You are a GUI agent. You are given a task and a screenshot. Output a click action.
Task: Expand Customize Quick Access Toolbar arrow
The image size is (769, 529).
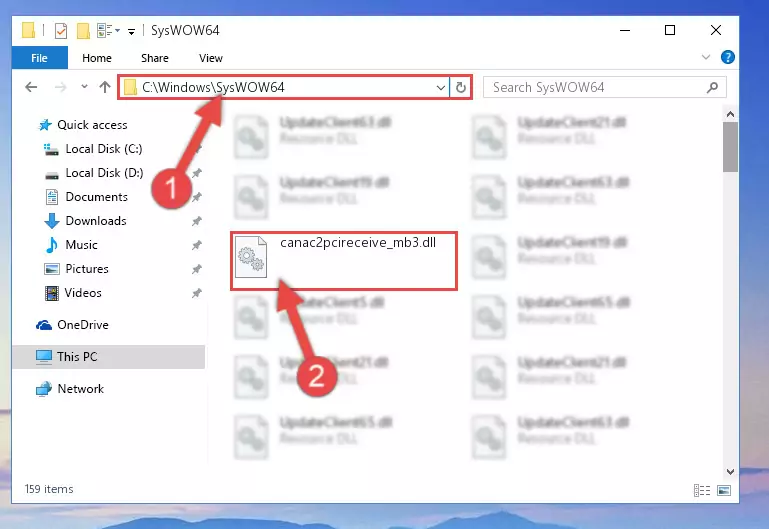click(131, 31)
